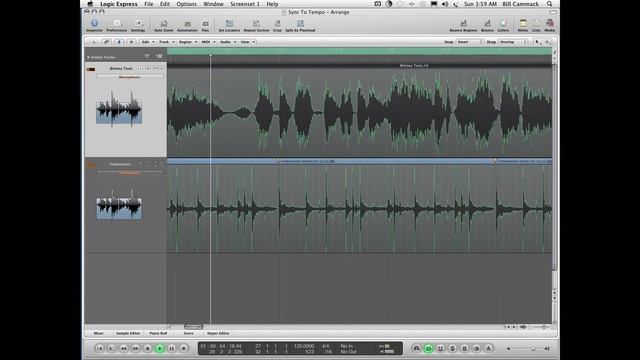Image resolution: width=640 pixels, height=360 pixels.
Task: Open the Arrange local Edit menu
Action: 147,42
